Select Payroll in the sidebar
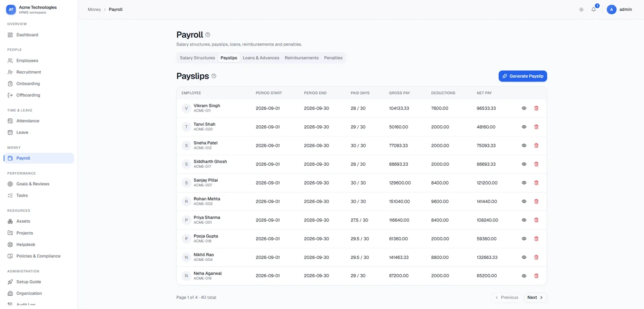 39,158
